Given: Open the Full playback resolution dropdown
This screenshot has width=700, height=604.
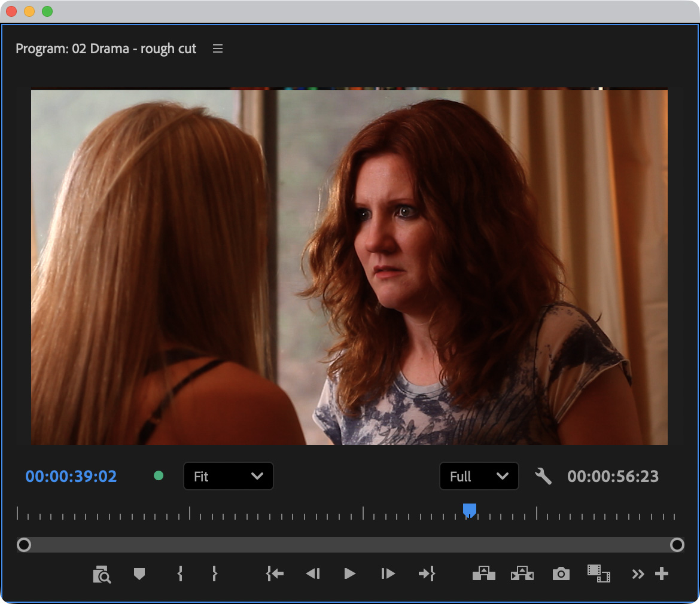Looking at the screenshot, I should click(x=479, y=477).
